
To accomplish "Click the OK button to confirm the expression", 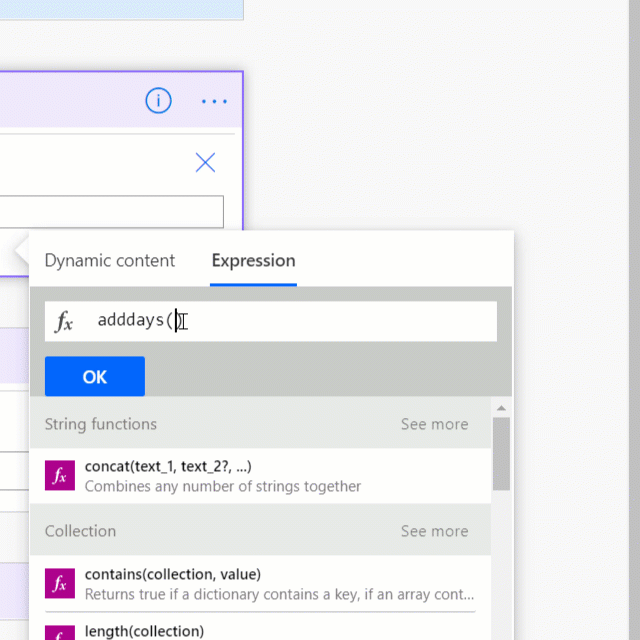I will tap(95, 376).
